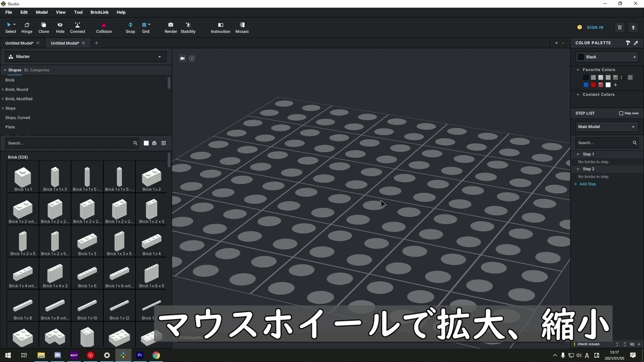Viewport: 644px width, 362px height.
Task: Switch to the first Untitled Model tab
Action: [x=19, y=43]
